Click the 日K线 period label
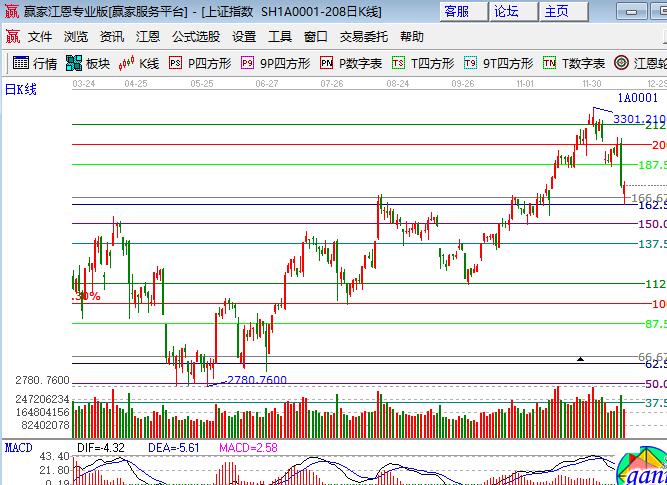667x485 pixels. [20, 89]
